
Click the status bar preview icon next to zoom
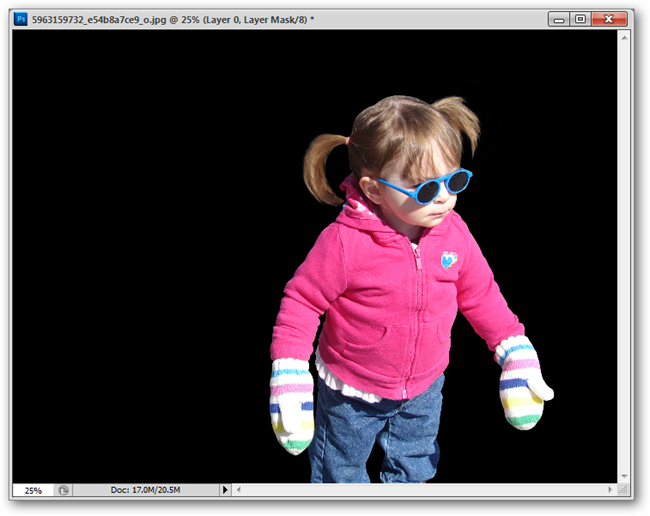click(63, 490)
